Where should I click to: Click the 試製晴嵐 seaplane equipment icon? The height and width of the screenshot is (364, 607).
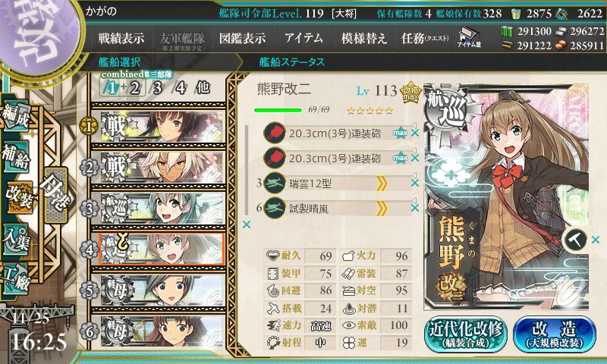(x=274, y=208)
